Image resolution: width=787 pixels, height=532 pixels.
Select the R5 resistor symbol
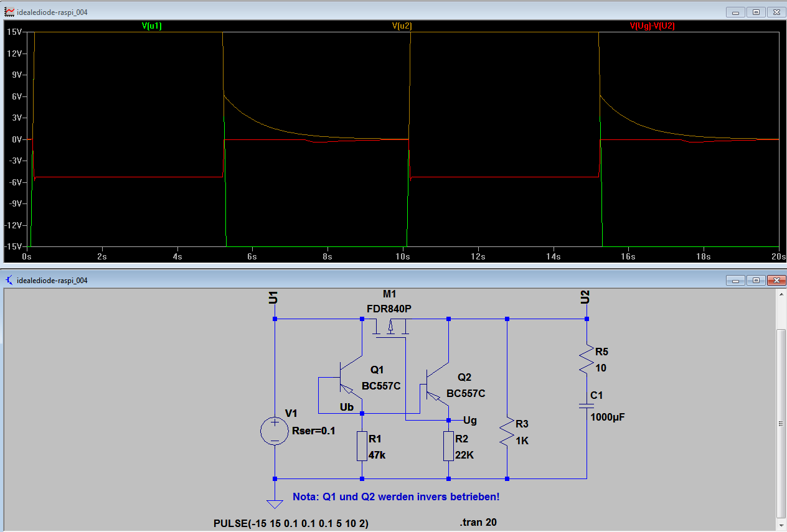(x=586, y=360)
